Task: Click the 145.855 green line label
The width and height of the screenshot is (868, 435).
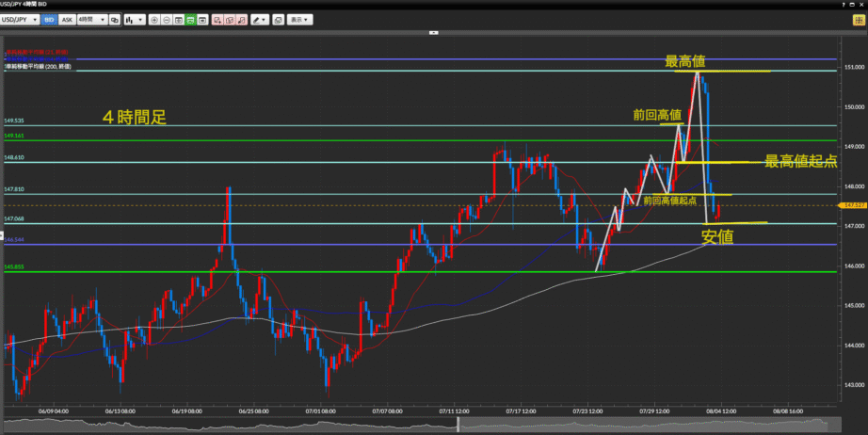Action: pos(14,266)
